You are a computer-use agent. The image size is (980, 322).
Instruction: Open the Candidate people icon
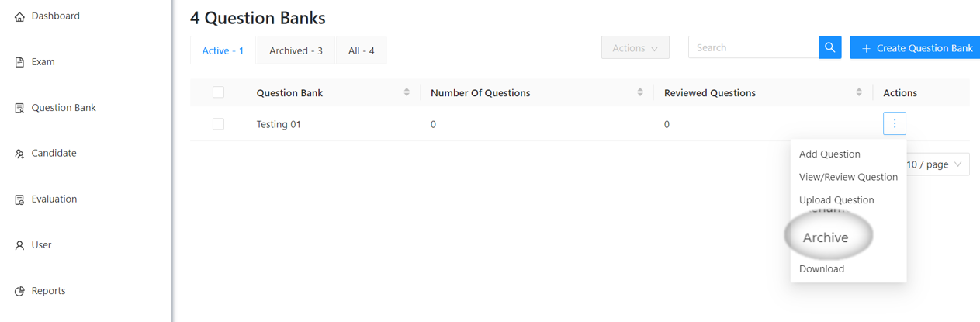pos(19,154)
